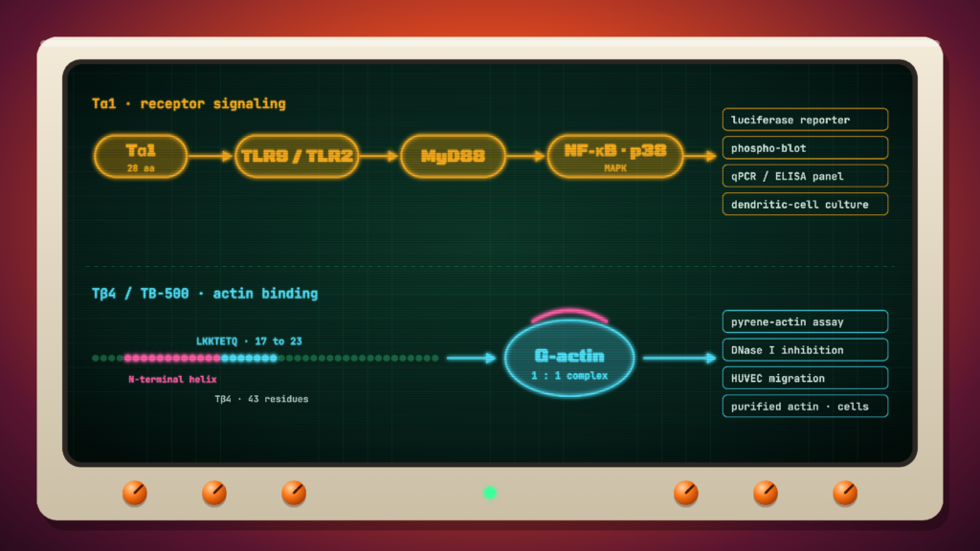Click the cyan LKKTETQ segment of the residue chain

click(x=249, y=358)
